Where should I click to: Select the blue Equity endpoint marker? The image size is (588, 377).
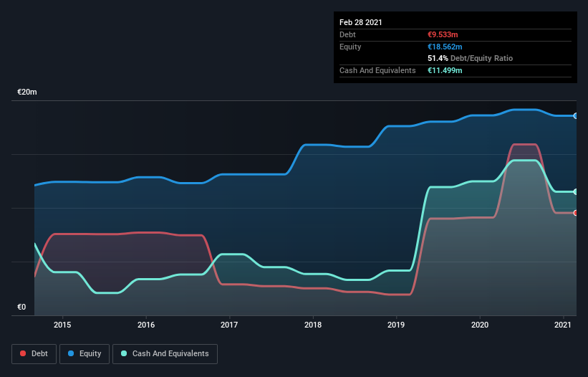coord(576,116)
